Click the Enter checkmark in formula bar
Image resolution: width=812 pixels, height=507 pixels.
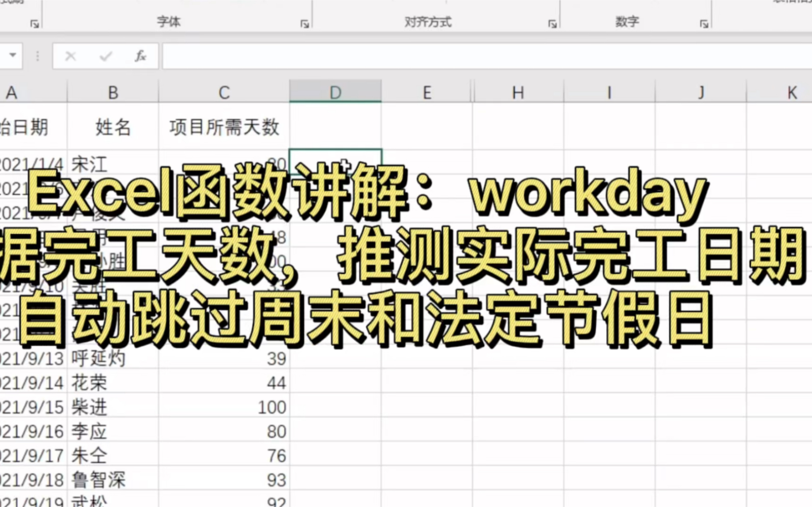pyautogui.click(x=106, y=56)
